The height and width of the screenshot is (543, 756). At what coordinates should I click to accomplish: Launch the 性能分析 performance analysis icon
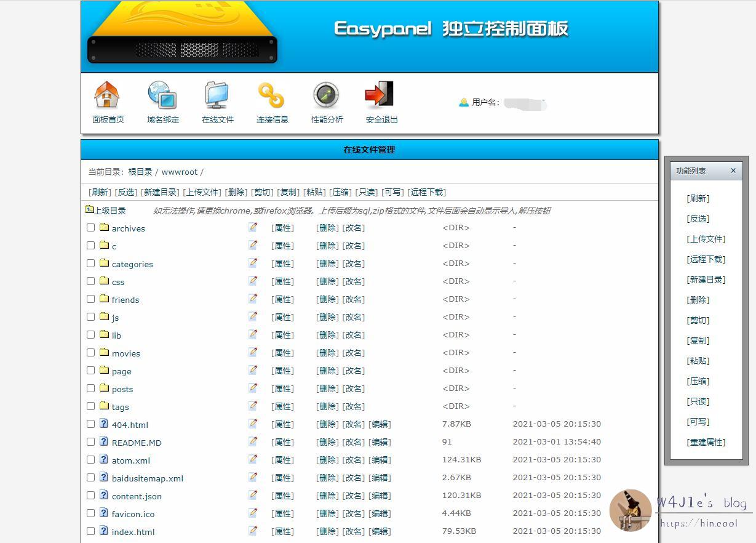[326, 95]
